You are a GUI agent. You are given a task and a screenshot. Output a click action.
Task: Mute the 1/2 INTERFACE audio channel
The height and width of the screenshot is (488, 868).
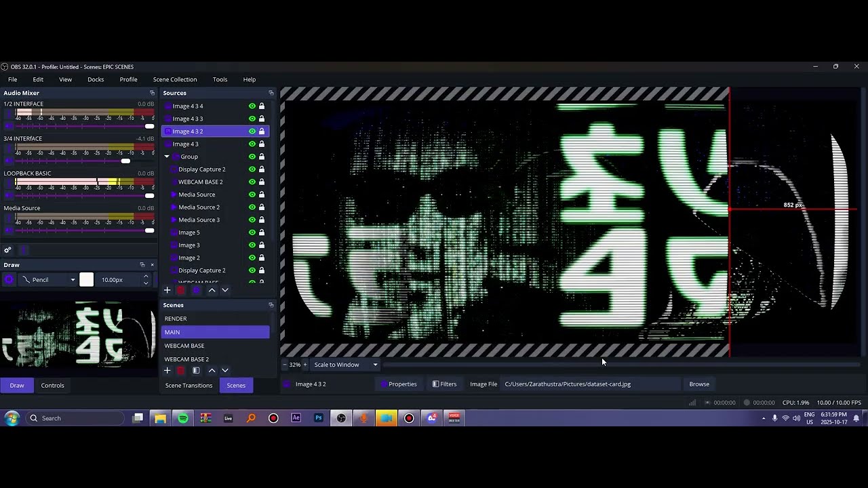pos(9,126)
